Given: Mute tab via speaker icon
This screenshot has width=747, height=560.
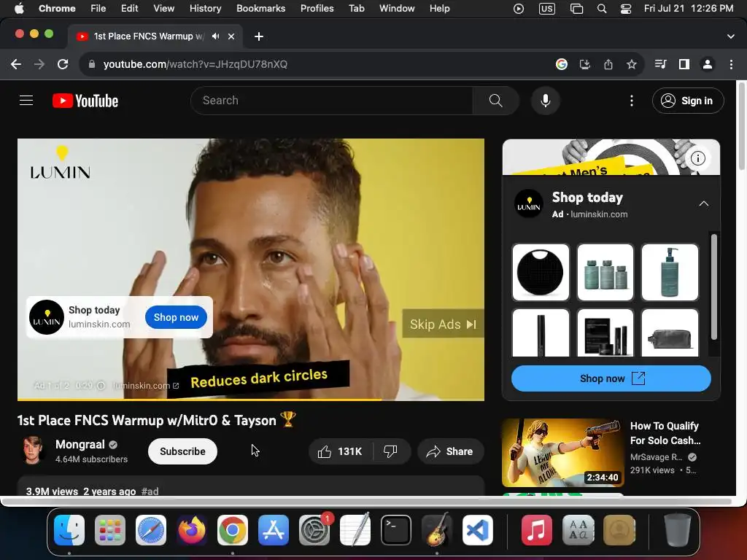Looking at the screenshot, I should point(216,36).
